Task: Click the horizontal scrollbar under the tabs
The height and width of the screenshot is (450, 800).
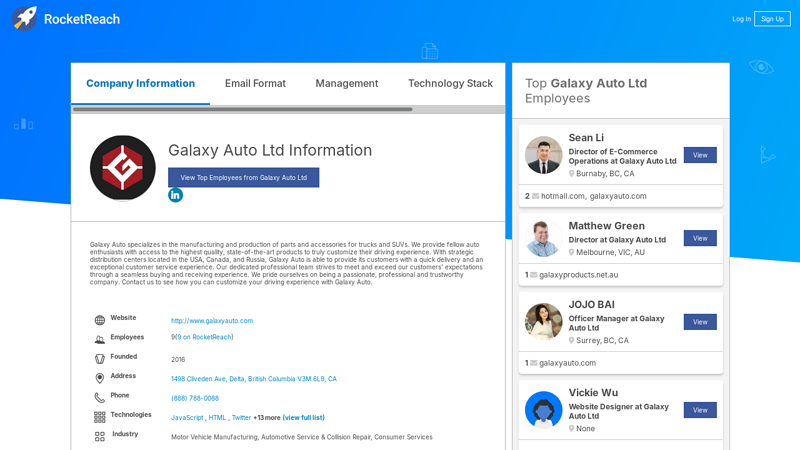Action: pos(242,109)
